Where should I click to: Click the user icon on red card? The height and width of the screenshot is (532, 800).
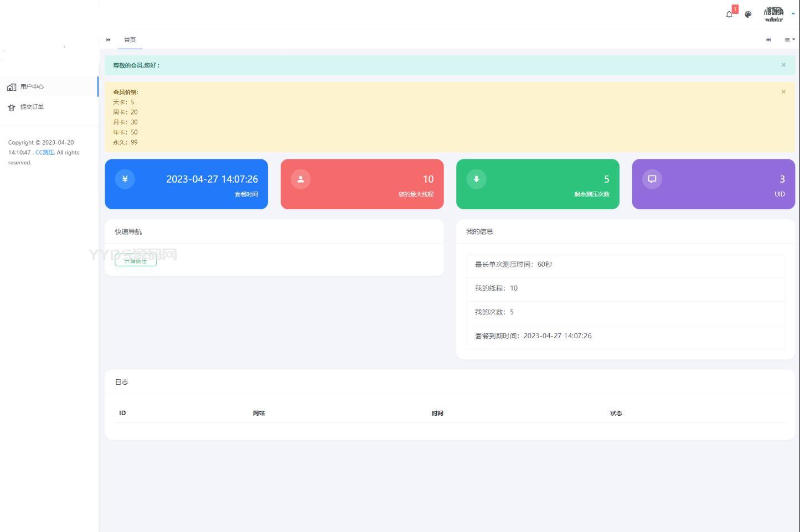(x=301, y=179)
